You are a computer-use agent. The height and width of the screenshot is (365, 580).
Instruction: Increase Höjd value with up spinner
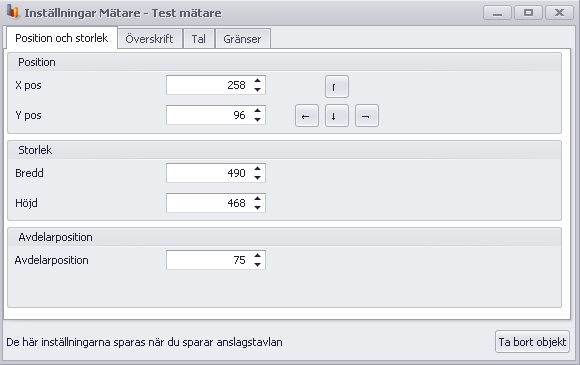point(257,198)
